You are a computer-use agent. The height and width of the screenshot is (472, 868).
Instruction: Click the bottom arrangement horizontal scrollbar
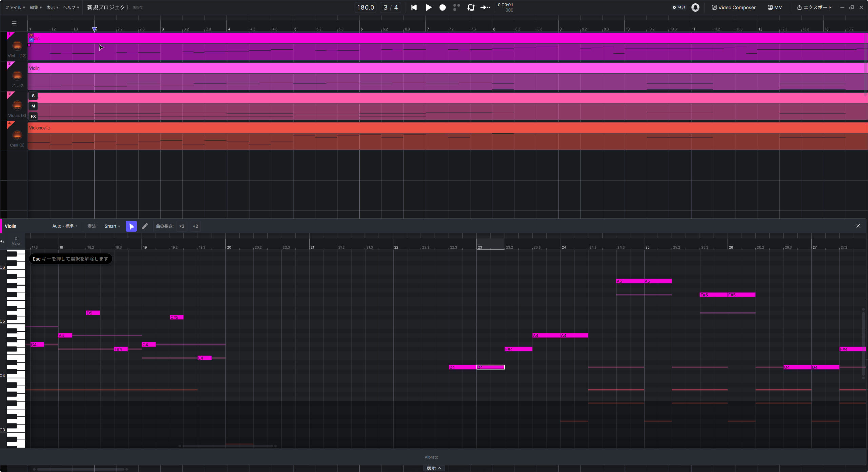pyautogui.click(x=80, y=469)
